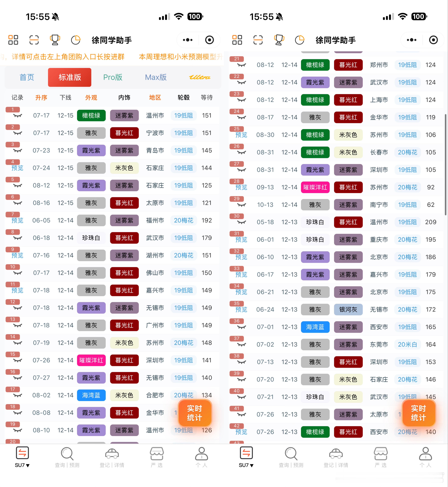Open the trophy ranking icon in left header

pos(55,40)
